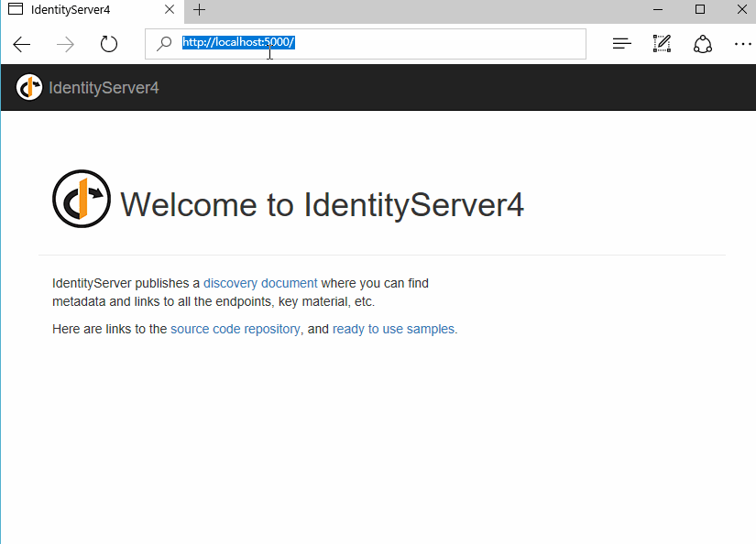756x544 pixels.
Task: Click the IdentityServer4 brand text in the navbar
Action: [104, 88]
